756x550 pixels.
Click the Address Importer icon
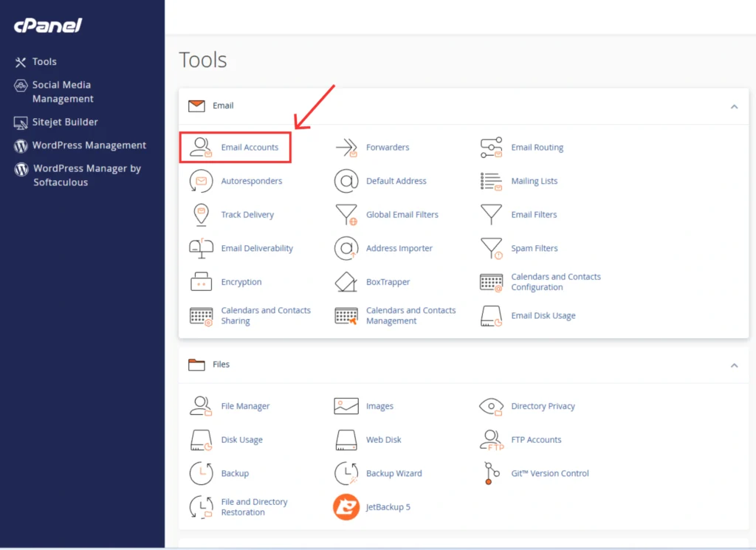tap(346, 248)
